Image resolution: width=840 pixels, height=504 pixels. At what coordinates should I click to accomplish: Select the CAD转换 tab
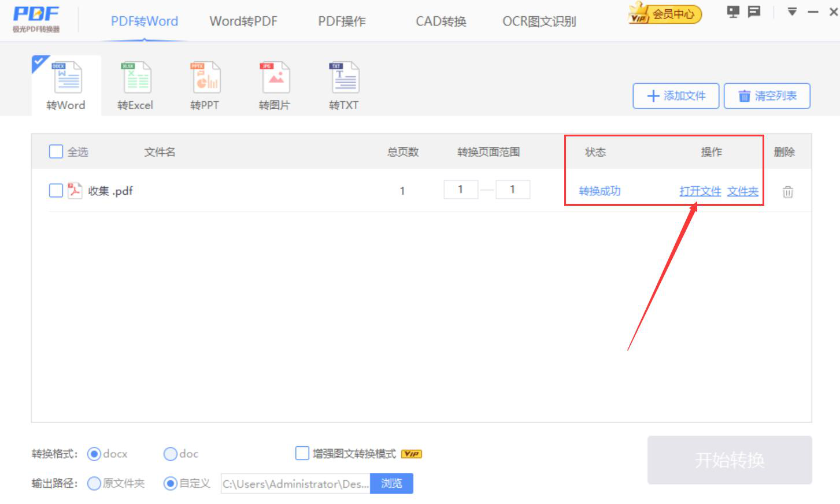(441, 21)
